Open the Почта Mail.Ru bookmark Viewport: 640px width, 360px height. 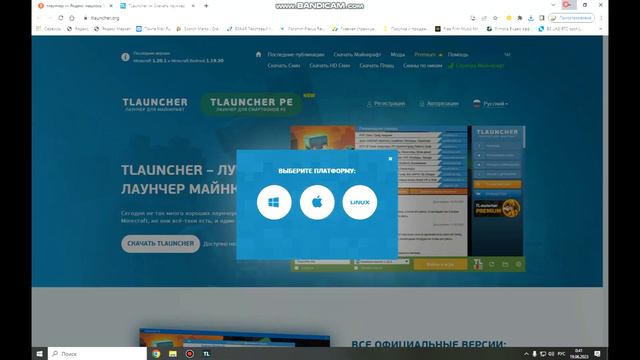tap(153, 29)
